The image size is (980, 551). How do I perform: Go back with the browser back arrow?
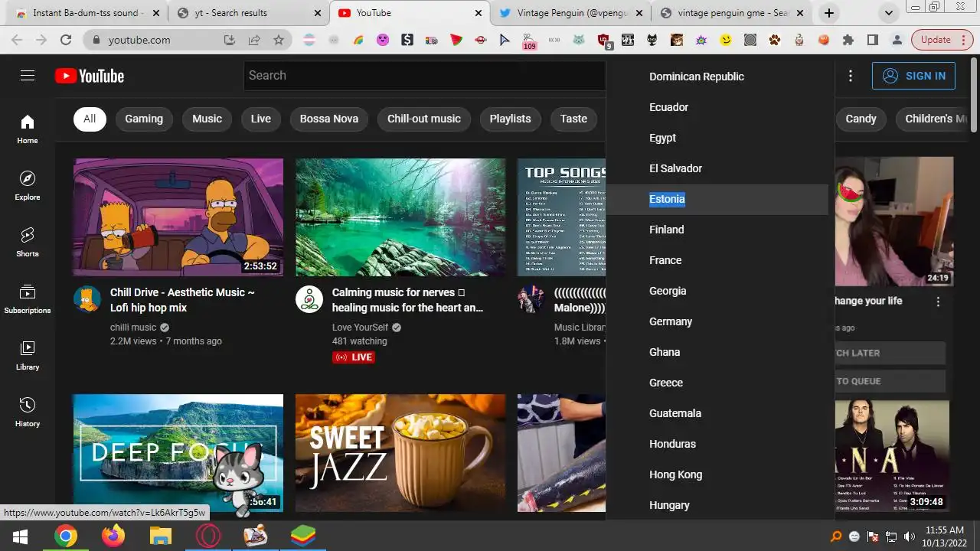(x=18, y=40)
